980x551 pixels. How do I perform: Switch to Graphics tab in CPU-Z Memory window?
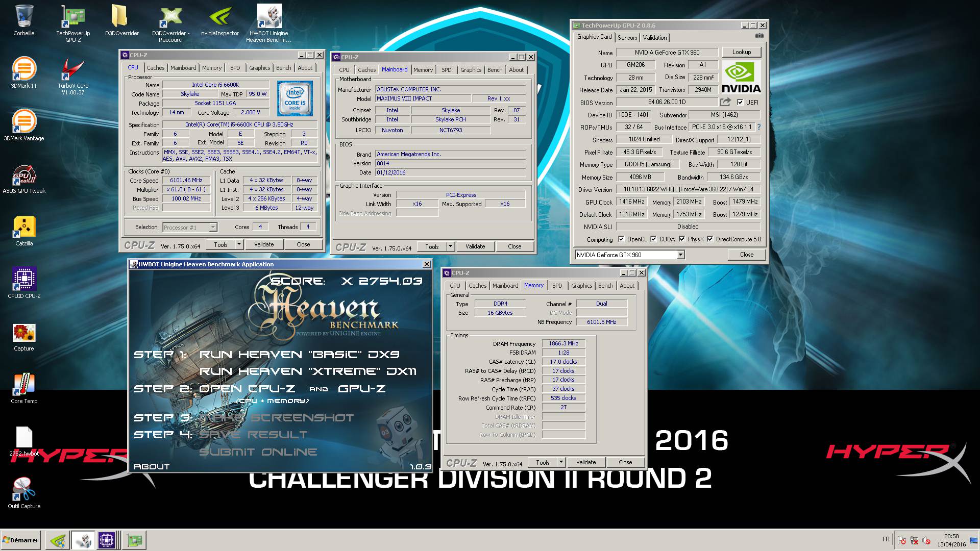point(581,286)
